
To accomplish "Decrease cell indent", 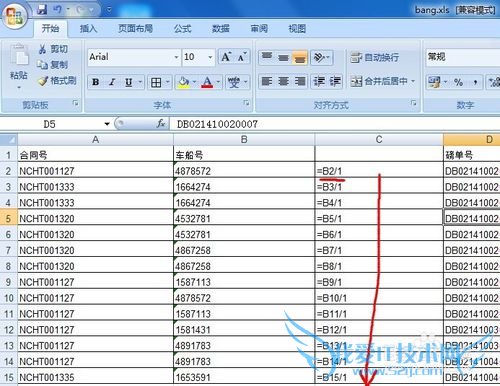I will coord(319,81).
